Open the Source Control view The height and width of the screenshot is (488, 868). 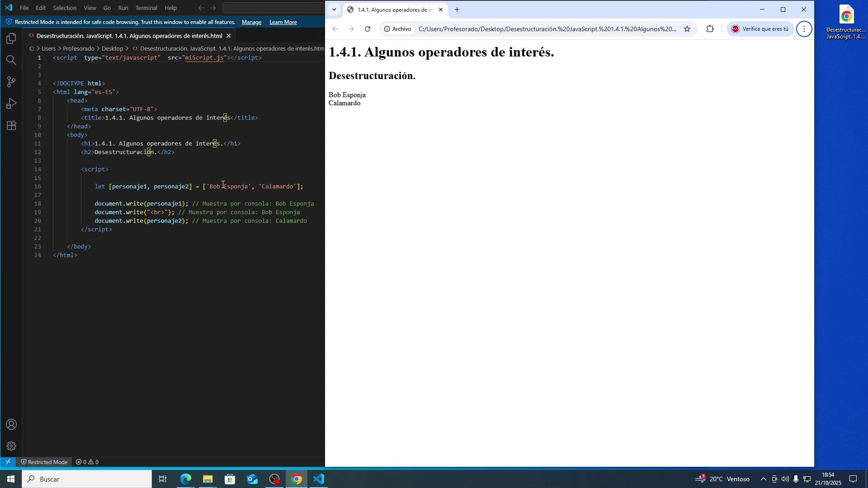tap(11, 82)
